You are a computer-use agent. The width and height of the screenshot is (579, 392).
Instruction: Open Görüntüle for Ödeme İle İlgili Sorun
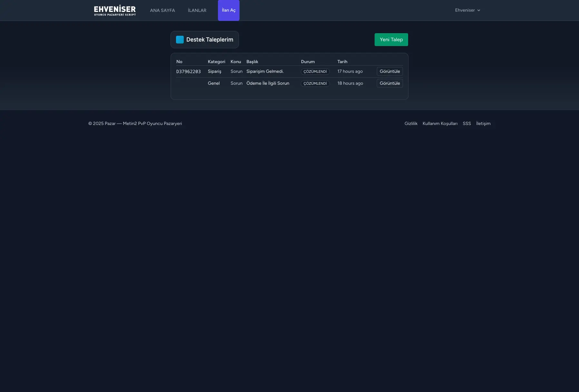[x=389, y=83]
